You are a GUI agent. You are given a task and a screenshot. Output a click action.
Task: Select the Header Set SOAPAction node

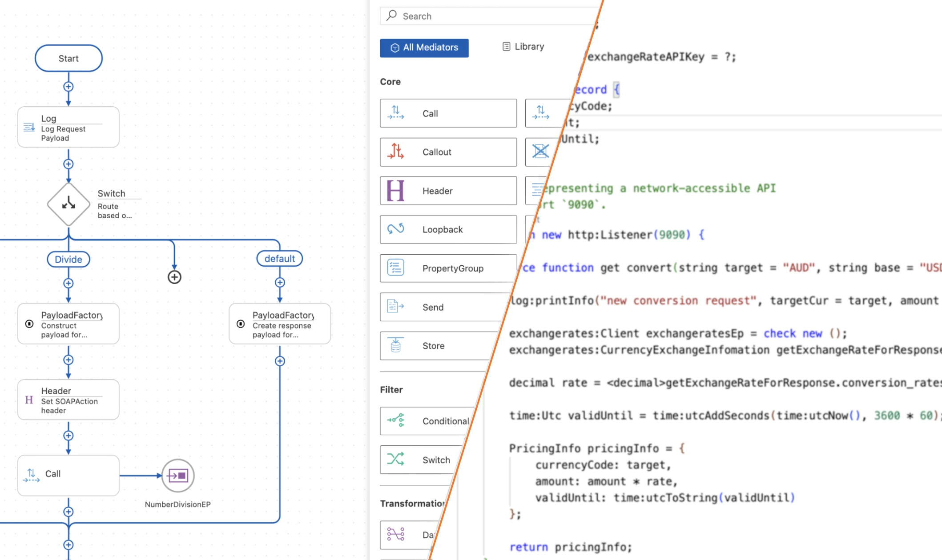click(x=68, y=400)
